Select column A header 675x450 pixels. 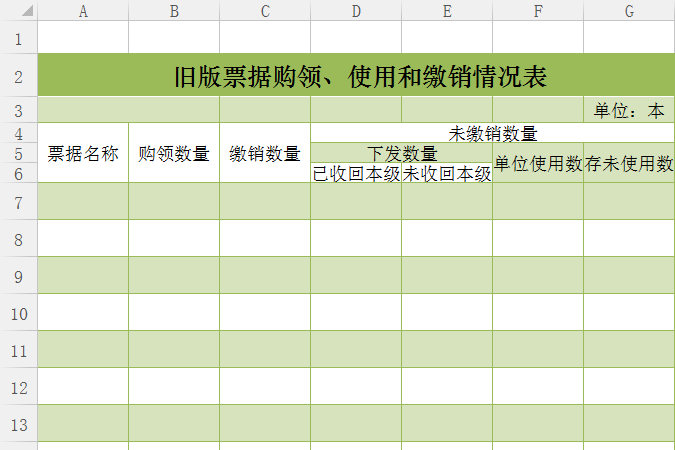tap(83, 11)
